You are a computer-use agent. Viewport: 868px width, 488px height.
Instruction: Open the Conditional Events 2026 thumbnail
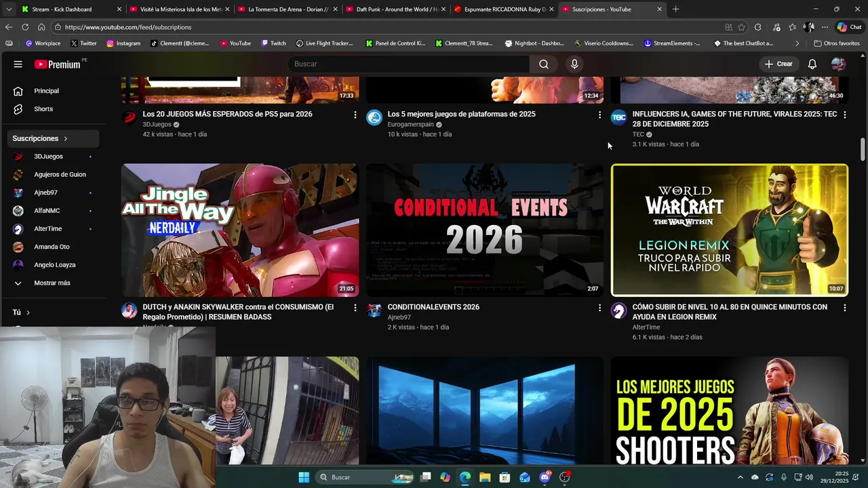tap(485, 230)
